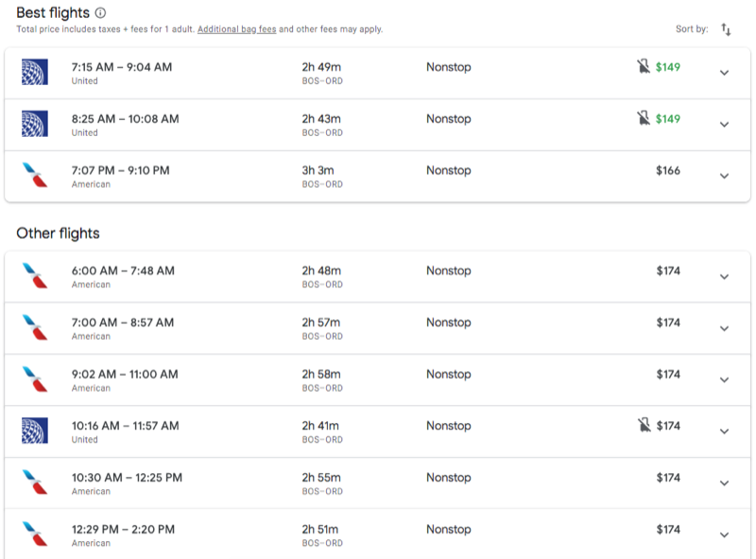Select the $166 American flight price
The width and height of the screenshot is (756, 559).
pyautogui.click(x=668, y=170)
